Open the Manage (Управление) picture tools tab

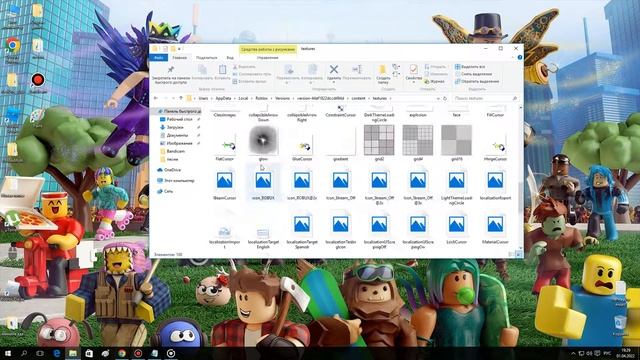(267, 58)
